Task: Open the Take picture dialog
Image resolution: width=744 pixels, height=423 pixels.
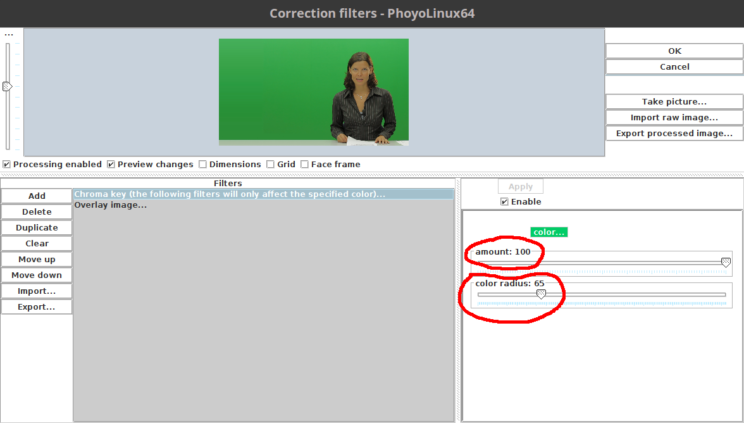Action: click(x=674, y=102)
